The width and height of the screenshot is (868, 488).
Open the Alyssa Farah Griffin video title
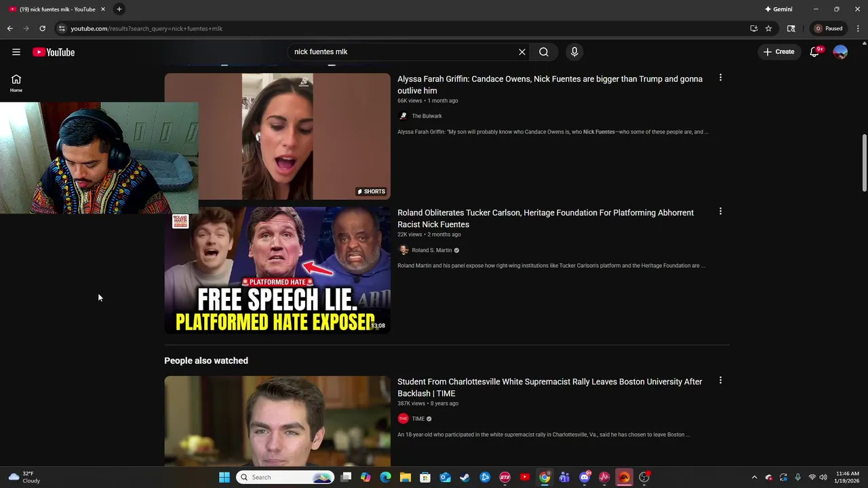pos(550,85)
